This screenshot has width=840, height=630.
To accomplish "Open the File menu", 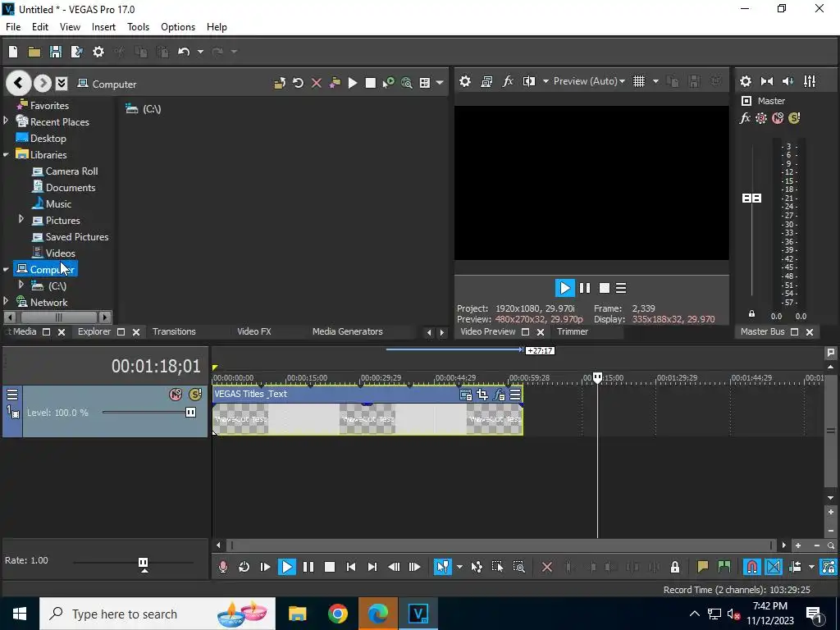I will coord(13,27).
